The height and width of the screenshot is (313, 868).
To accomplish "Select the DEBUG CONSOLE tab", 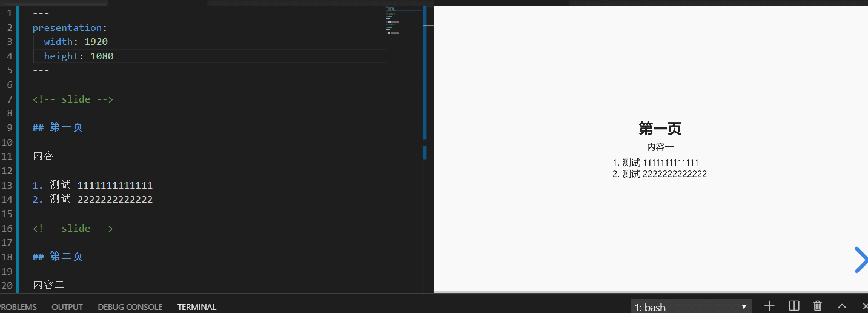I will pos(130,307).
